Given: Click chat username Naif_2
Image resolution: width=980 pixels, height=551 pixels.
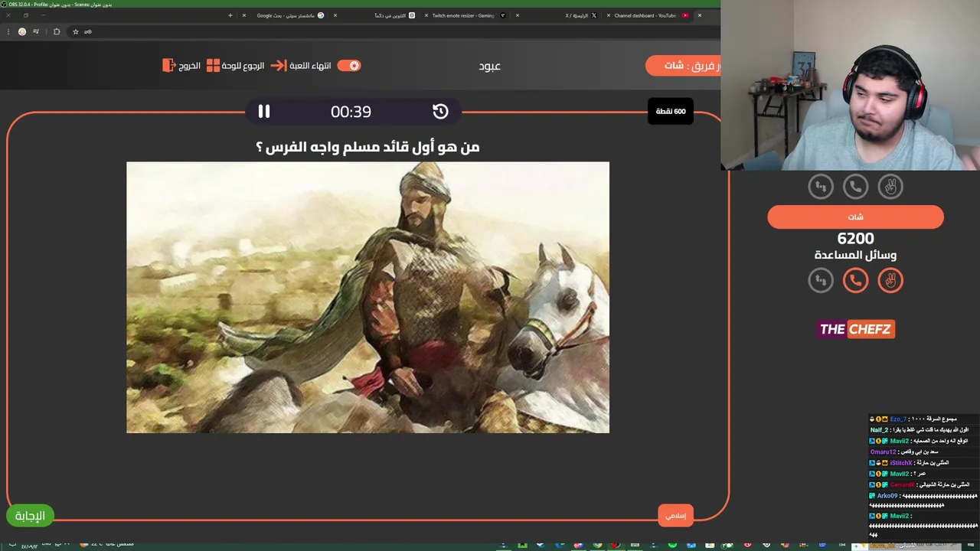Looking at the screenshot, I should [879, 430].
